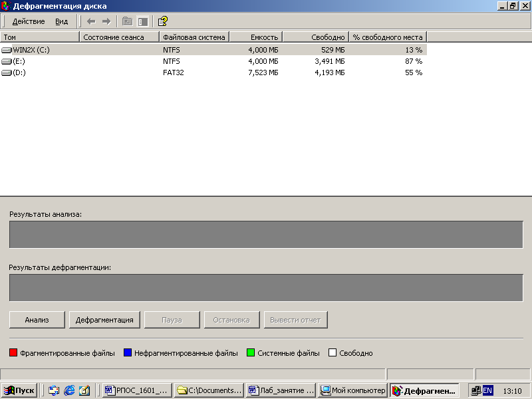Sort by the Том column header
This screenshot has width=532, height=399.
[x=40, y=37]
